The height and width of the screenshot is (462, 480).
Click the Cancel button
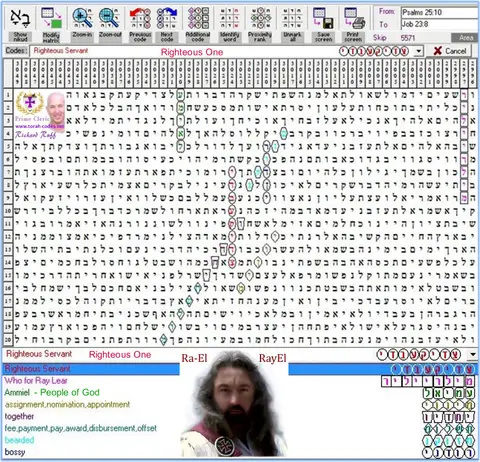[x=450, y=51]
